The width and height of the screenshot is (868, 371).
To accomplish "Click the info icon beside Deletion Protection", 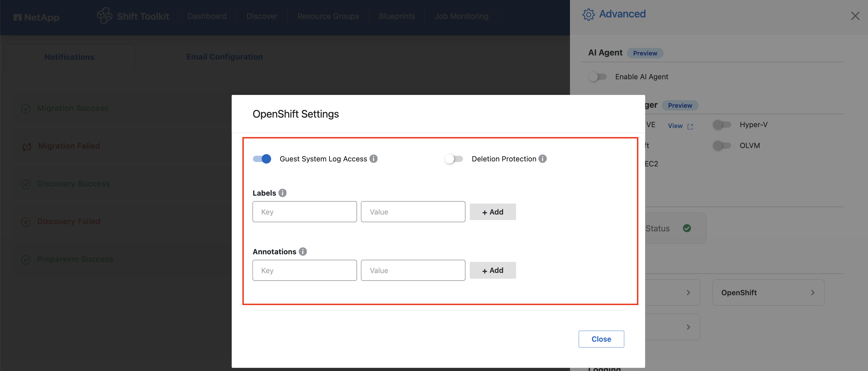I will [542, 159].
